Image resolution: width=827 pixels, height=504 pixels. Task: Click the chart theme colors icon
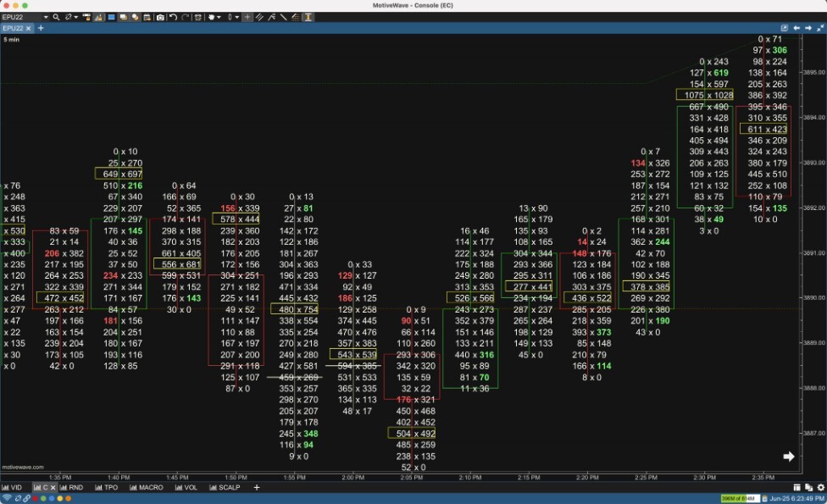coord(136,17)
